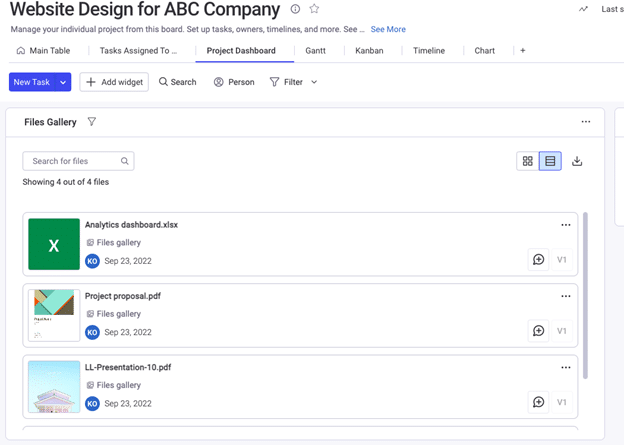Click the board info icon beside title
624x445 pixels.
pos(295,9)
